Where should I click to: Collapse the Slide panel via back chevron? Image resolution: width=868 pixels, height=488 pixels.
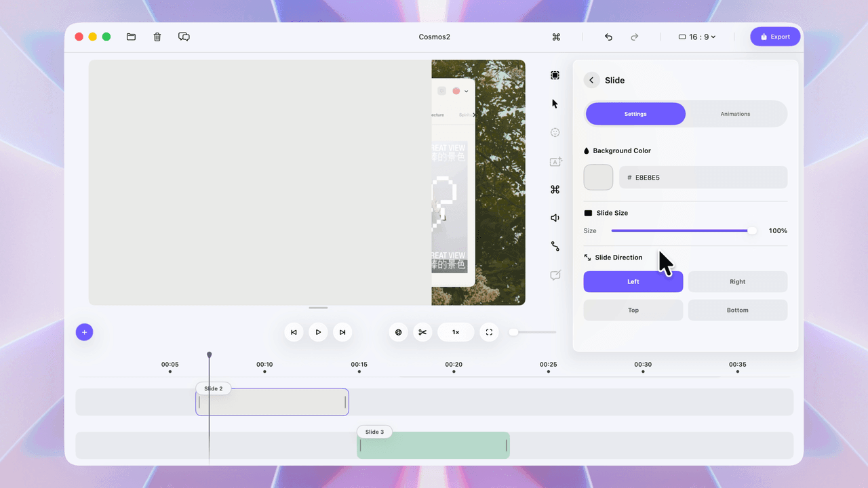click(x=591, y=80)
